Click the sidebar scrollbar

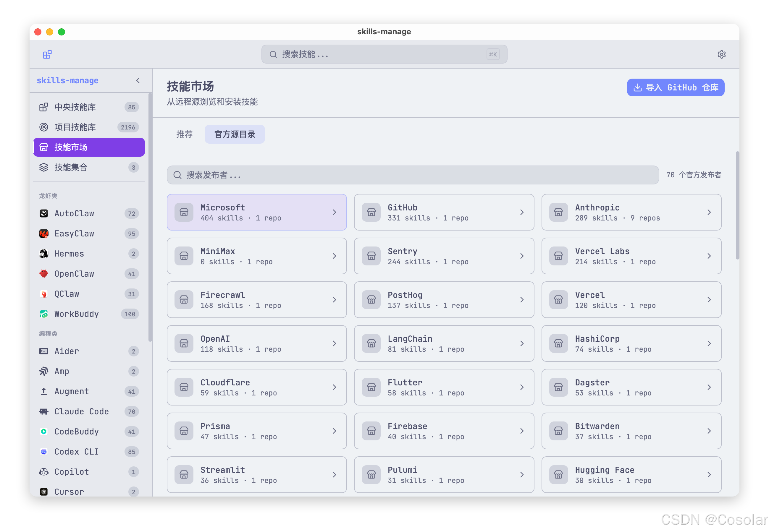tap(150, 217)
